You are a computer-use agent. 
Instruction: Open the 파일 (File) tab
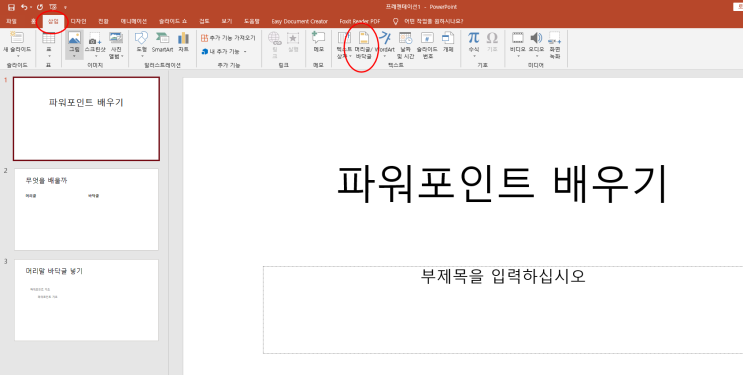pos(11,21)
